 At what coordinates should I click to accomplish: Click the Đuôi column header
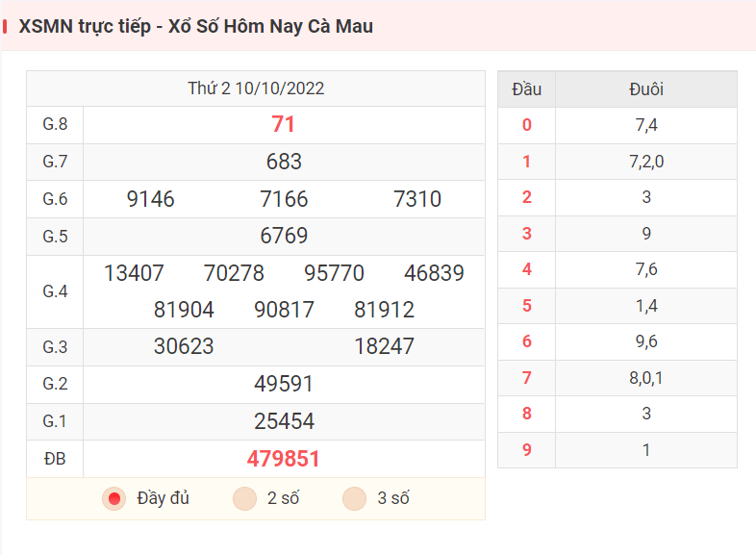point(646,89)
